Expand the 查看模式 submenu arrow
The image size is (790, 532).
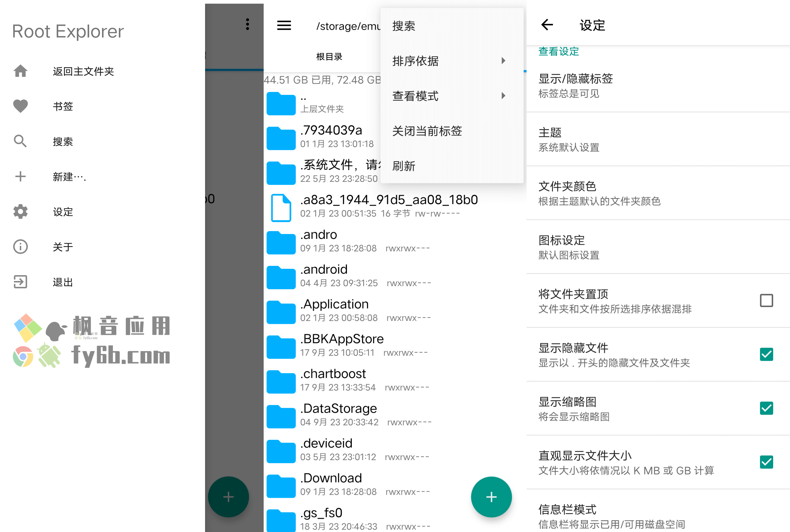pos(503,96)
